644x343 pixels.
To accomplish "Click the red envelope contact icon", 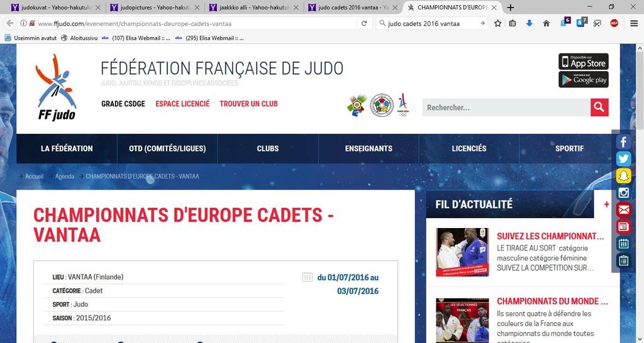I will coord(623,210).
